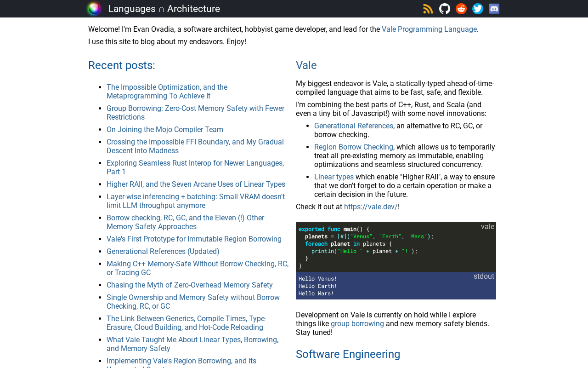
Task: Click the Twitter bird icon
Action: click(478, 9)
